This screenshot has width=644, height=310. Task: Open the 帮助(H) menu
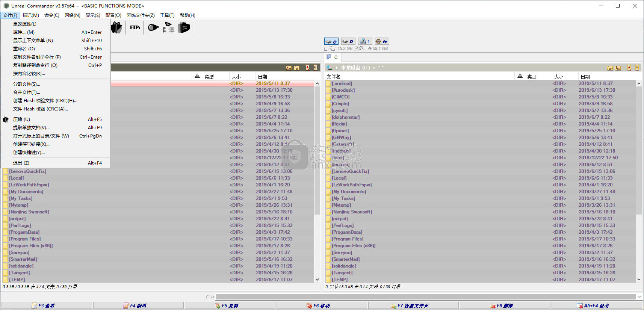187,15
